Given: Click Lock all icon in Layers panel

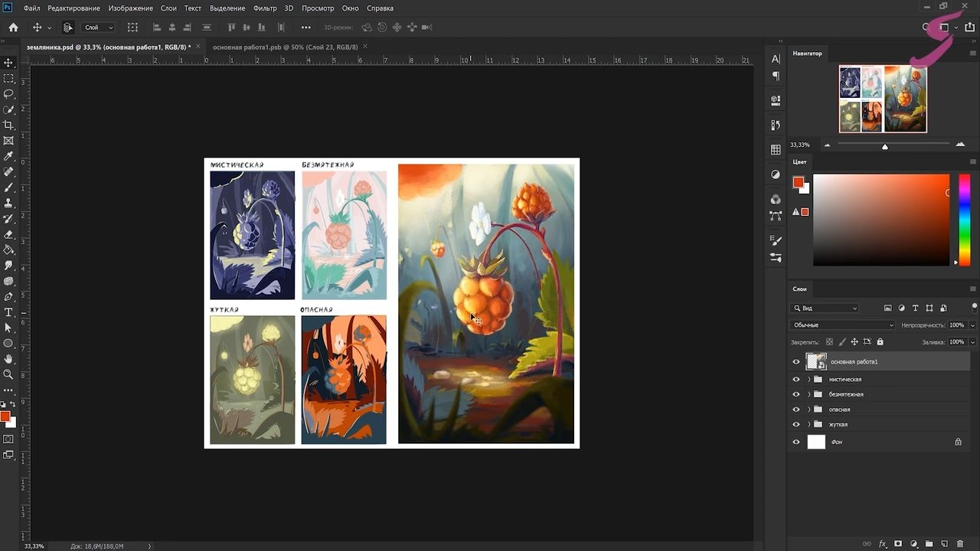Looking at the screenshot, I should point(880,342).
